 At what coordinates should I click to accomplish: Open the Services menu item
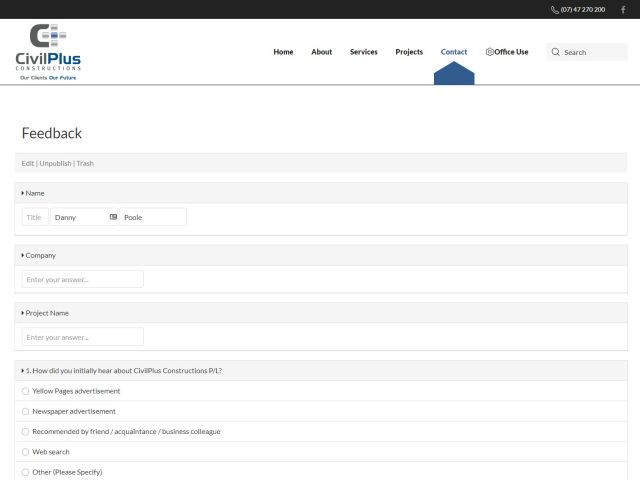[x=364, y=52]
